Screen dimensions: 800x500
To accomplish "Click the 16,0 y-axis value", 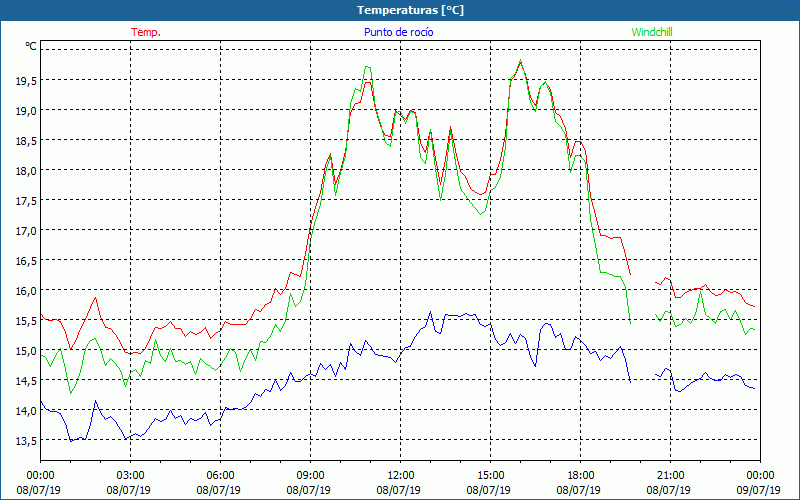I will [x=26, y=291].
